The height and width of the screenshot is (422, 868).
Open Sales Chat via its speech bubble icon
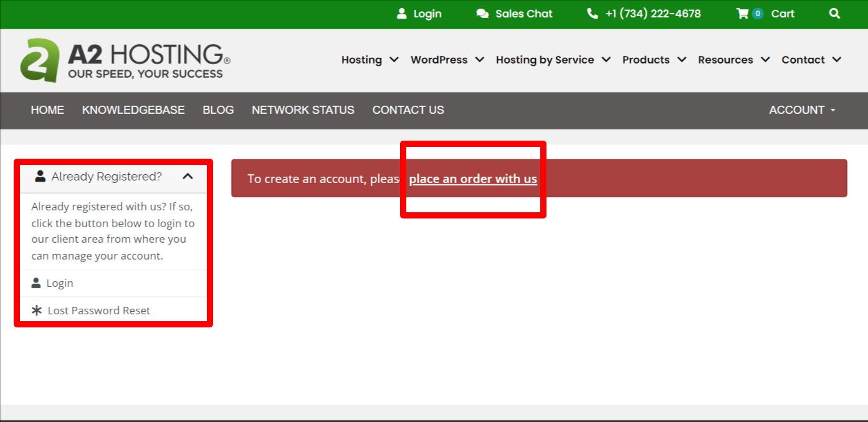(482, 13)
